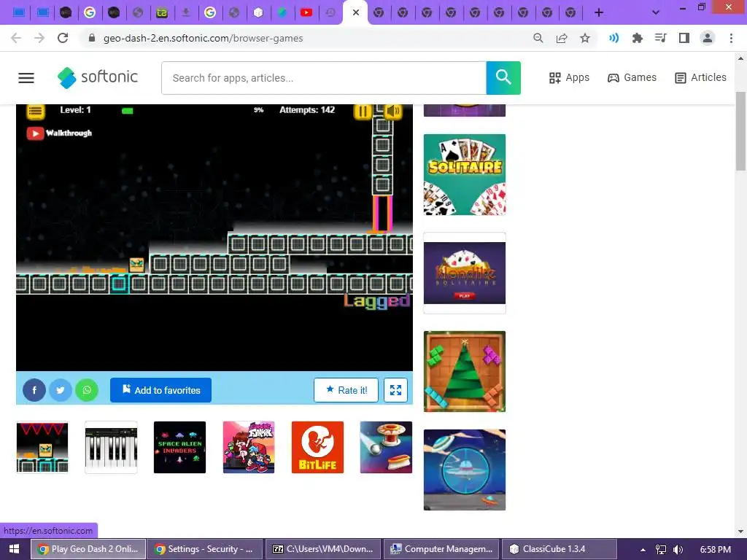Click the scrollbar up arrow
Image resolution: width=747 pixels, height=560 pixels.
point(740,58)
